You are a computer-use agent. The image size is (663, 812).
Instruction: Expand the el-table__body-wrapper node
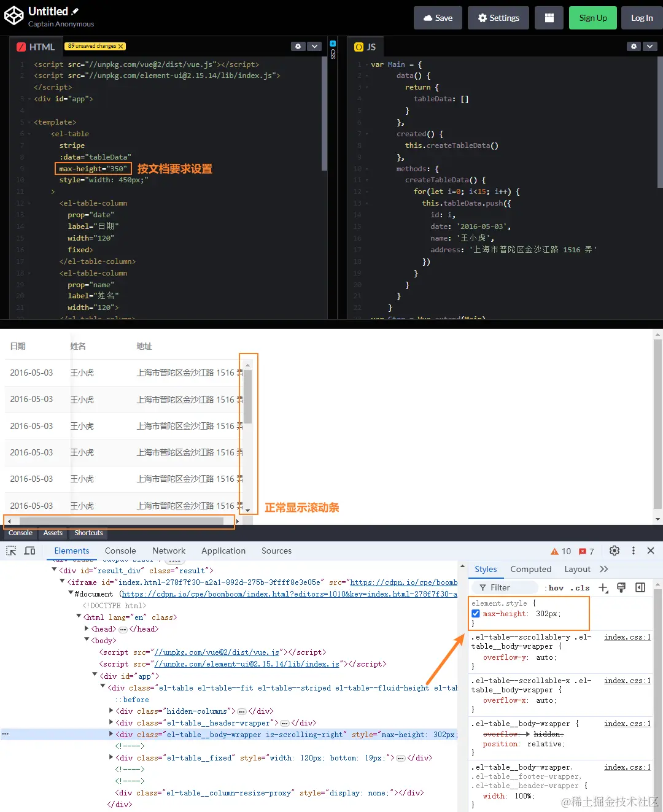pyautogui.click(x=111, y=734)
